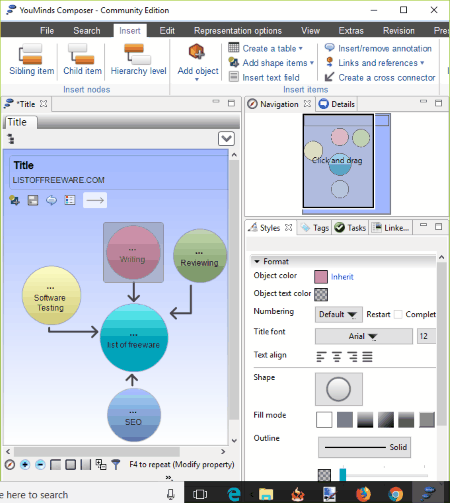Viewport: 450px width, 503px height.
Task: Zoom in with the plus icon
Action: coord(25,464)
